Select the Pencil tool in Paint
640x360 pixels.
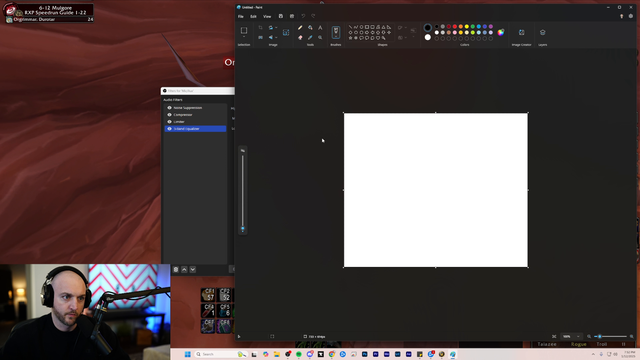coord(300,27)
